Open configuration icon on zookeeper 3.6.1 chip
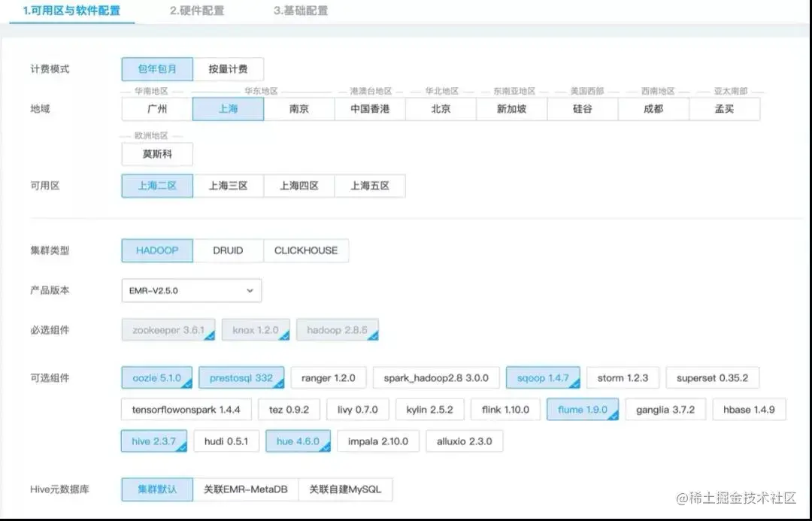 click(211, 335)
